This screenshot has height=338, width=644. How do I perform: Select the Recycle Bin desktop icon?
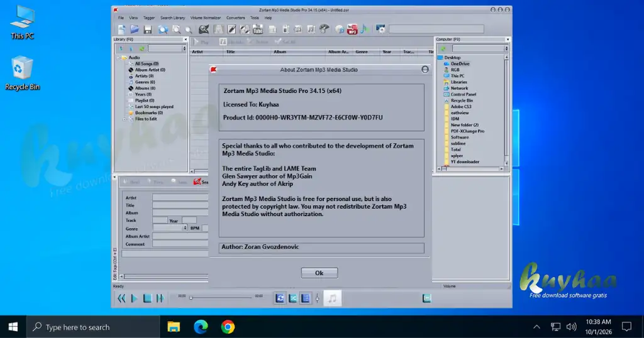(22, 74)
